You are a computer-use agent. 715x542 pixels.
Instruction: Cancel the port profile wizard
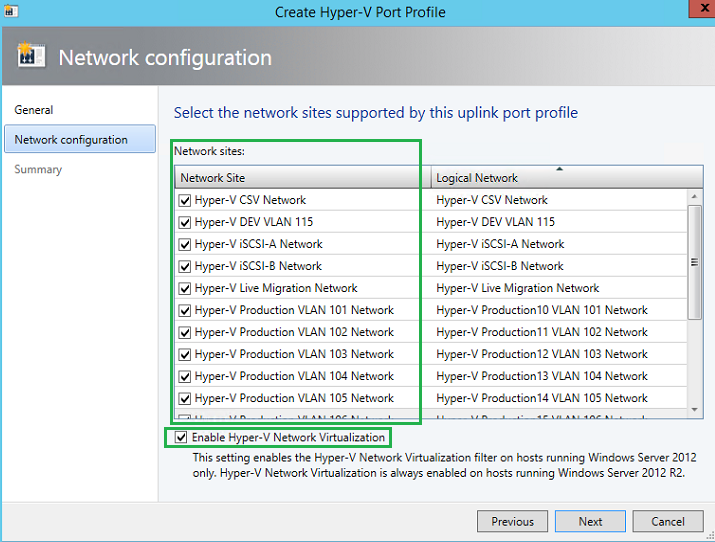coord(668,521)
